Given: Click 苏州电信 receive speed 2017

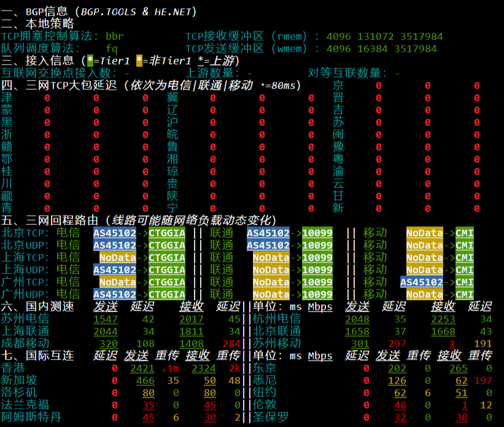Looking at the screenshot, I should 192,319.
